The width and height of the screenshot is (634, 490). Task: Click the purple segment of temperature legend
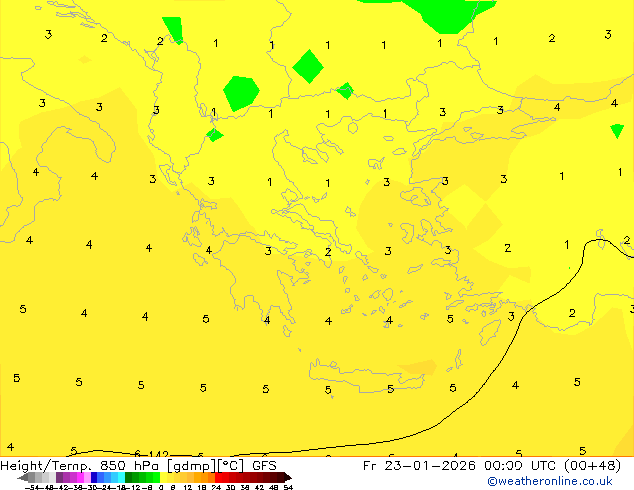click(x=68, y=478)
